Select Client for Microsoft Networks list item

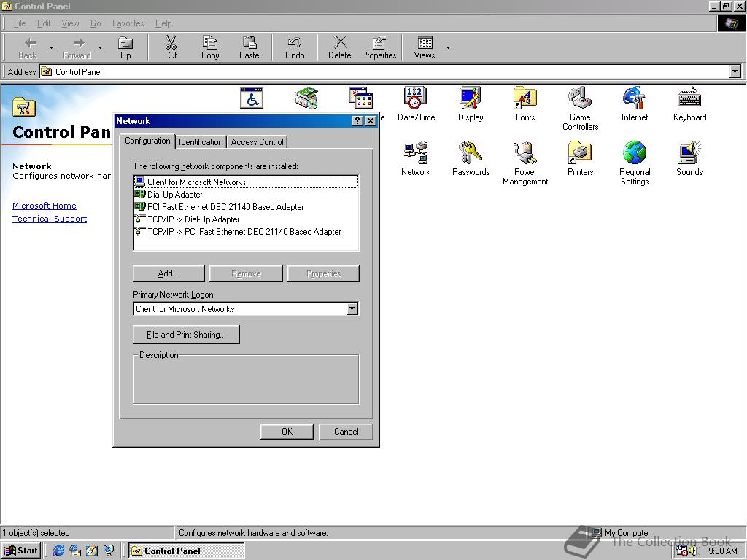(x=246, y=182)
